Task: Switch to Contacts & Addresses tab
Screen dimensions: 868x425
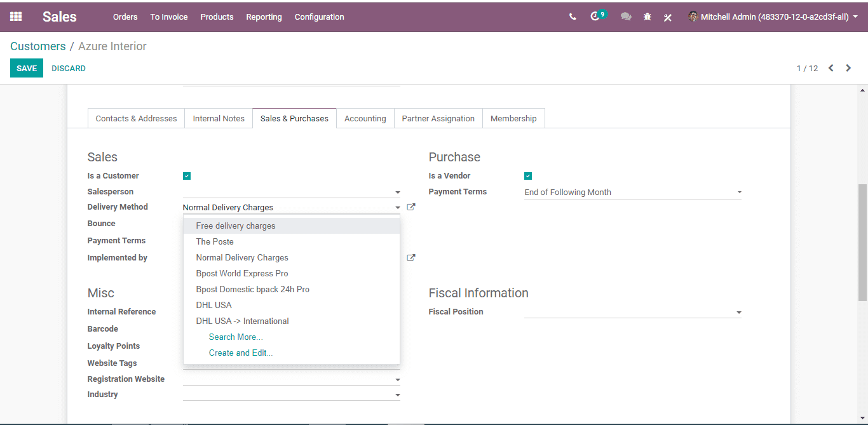Action: (136, 118)
